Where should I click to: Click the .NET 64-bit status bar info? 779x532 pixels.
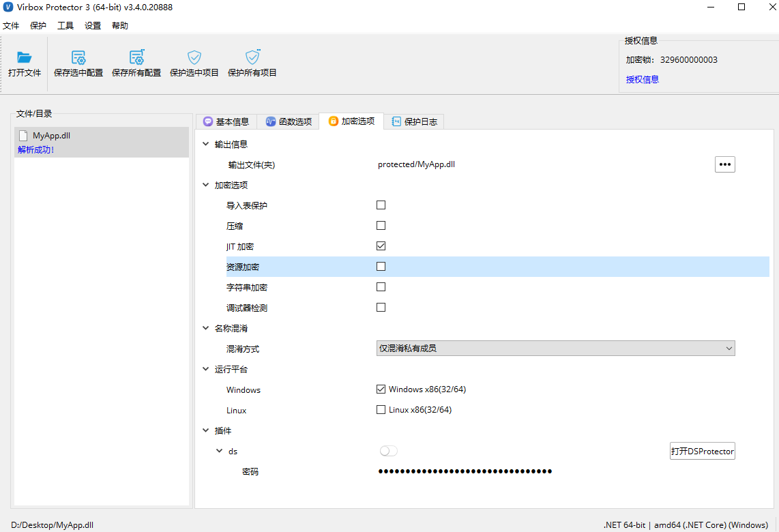686,525
